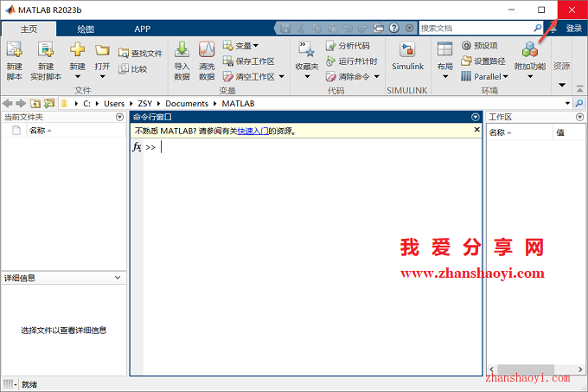Open the 收藏夹 (Favorites) icon
Viewport: 588px width, 392px height.
307,49
